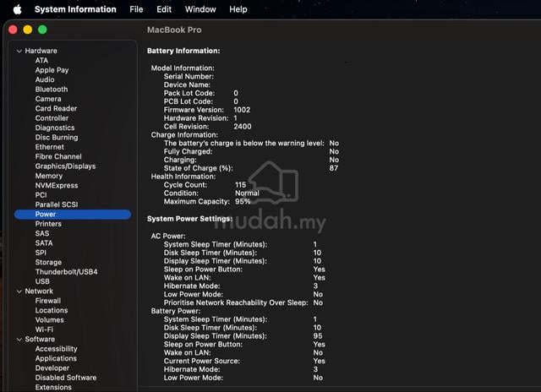Select SPI in the sidebar

point(41,253)
